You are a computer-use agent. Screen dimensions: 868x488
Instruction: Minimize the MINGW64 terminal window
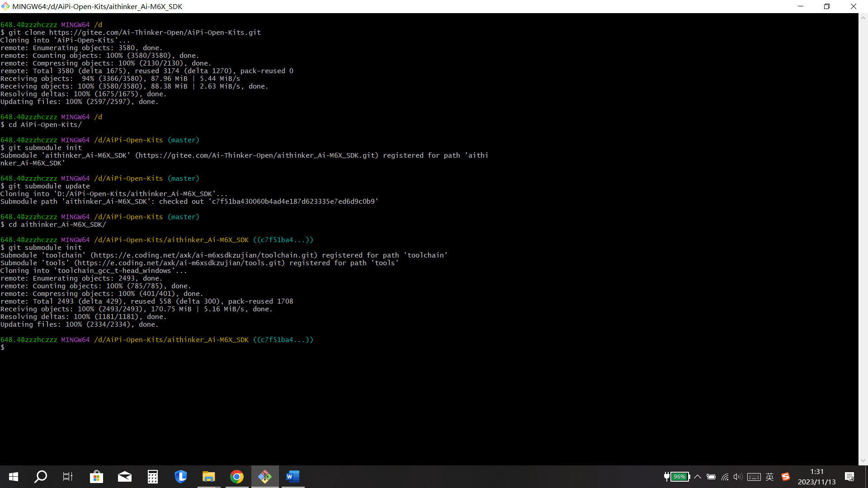point(801,6)
